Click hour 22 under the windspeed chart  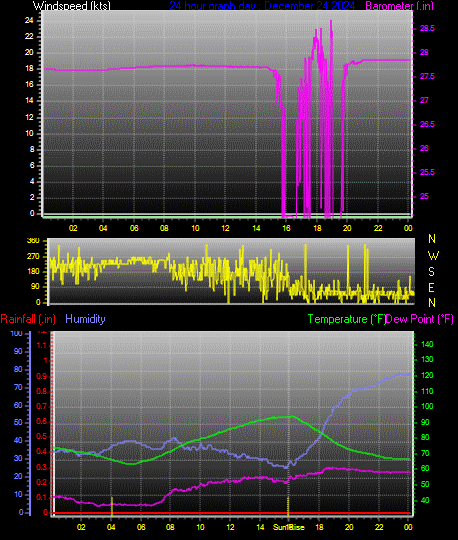pyautogui.click(x=378, y=228)
